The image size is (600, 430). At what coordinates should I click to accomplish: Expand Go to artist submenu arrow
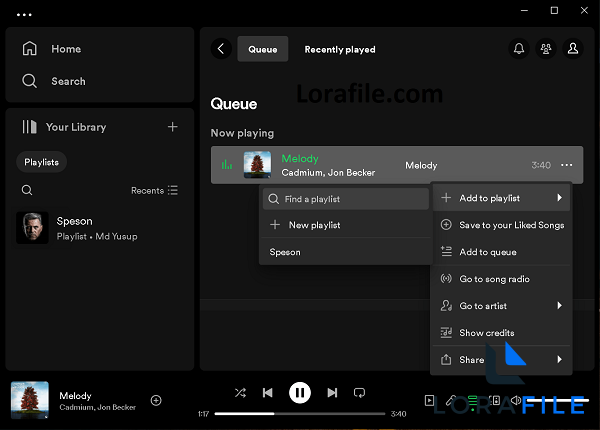[559, 305]
